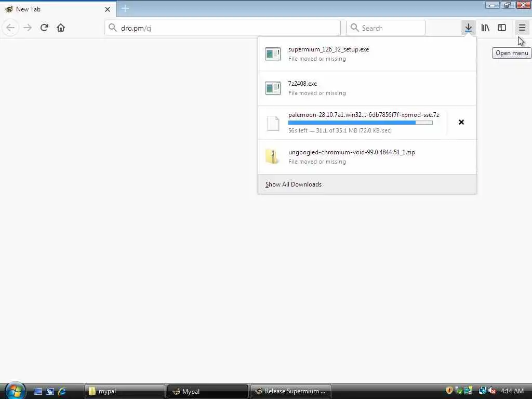Focus the Search box
Screen dimensions: 532x399
[x=385, y=28]
